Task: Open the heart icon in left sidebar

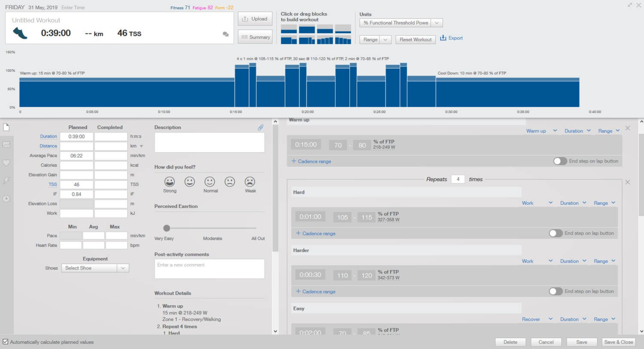Action: (6, 163)
